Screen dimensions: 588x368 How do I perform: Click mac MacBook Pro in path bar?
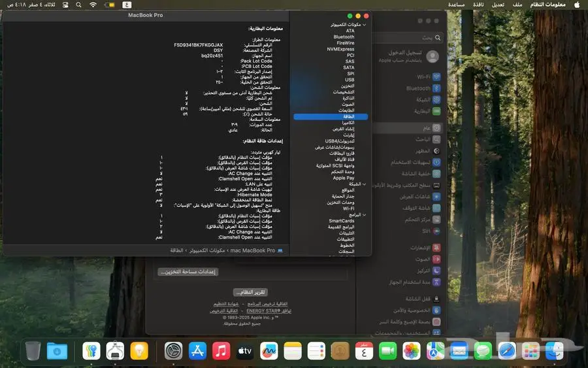[x=257, y=250]
